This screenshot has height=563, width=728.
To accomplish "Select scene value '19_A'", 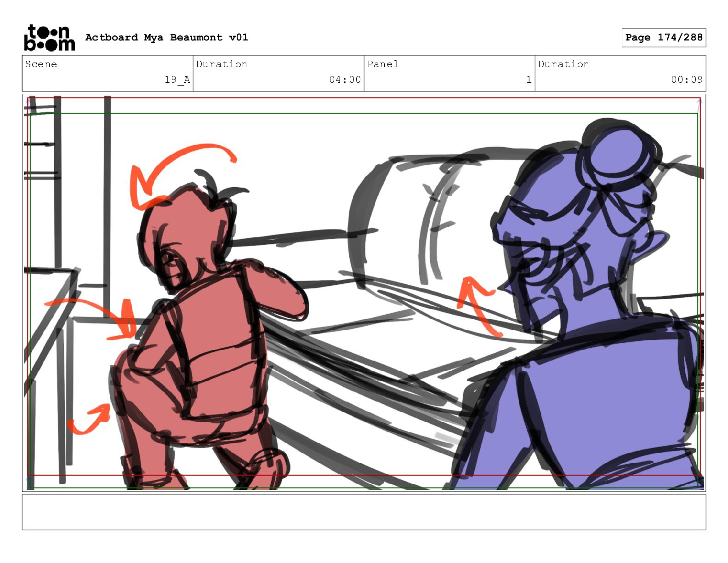I will (177, 80).
